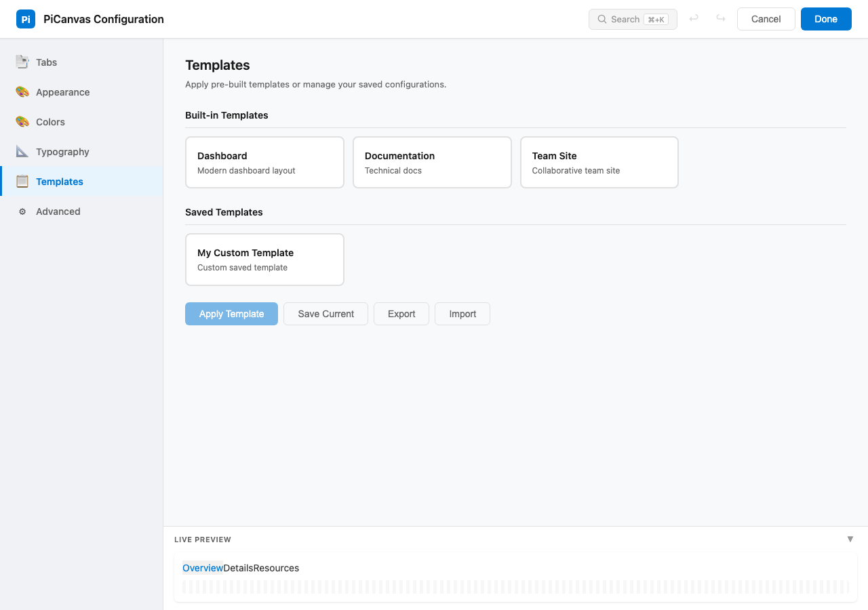Image resolution: width=868 pixels, height=610 pixels.
Task: Click the Resources preview tab
Action: click(x=276, y=568)
